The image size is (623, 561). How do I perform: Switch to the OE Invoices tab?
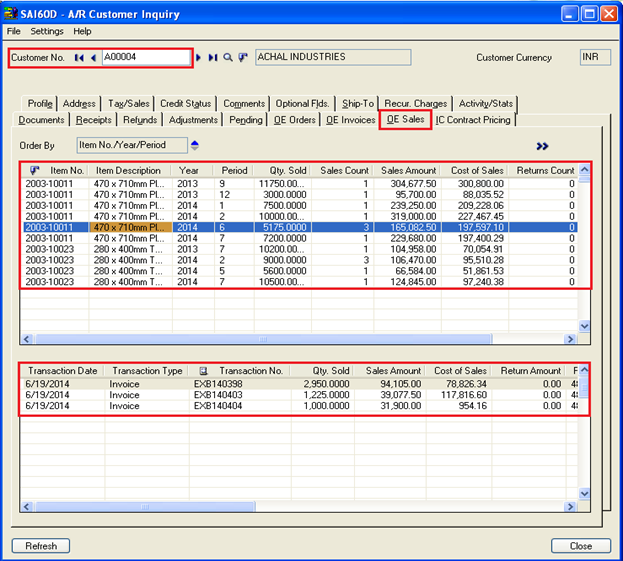pyautogui.click(x=350, y=120)
